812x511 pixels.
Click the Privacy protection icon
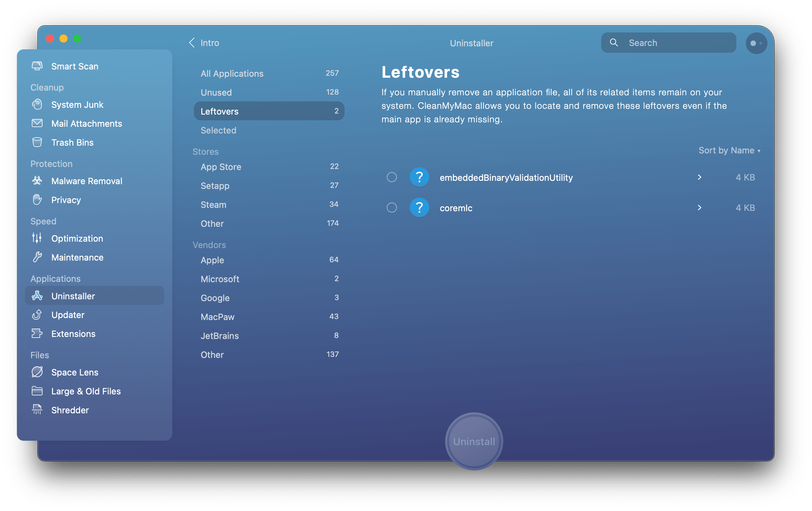(x=37, y=200)
